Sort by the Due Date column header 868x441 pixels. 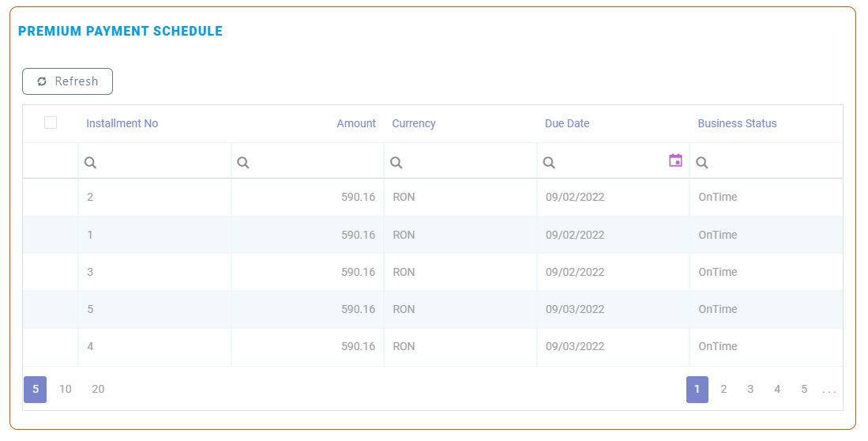pyautogui.click(x=567, y=123)
